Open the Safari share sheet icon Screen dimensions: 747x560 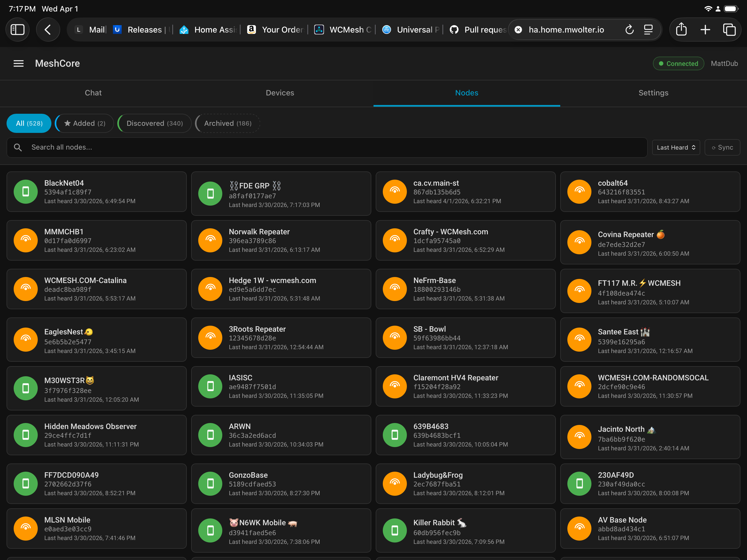pyautogui.click(x=681, y=29)
